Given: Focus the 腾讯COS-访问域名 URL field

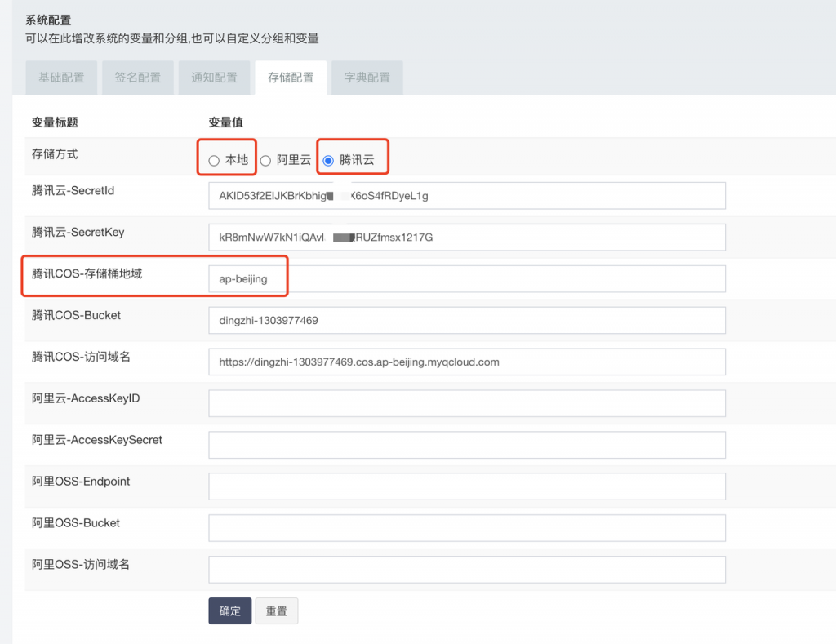Looking at the screenshot, I should pyautogui.click(x=467, y=362).
